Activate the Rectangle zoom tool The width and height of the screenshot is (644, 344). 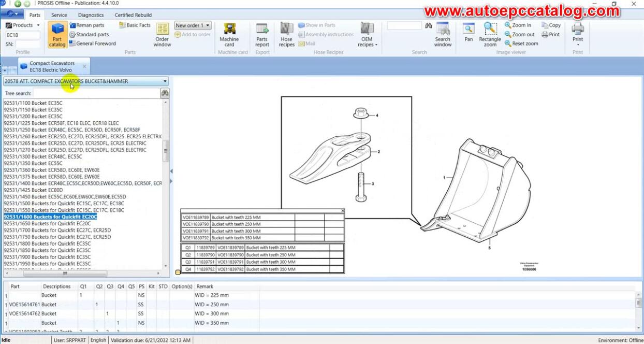point(490,35)
